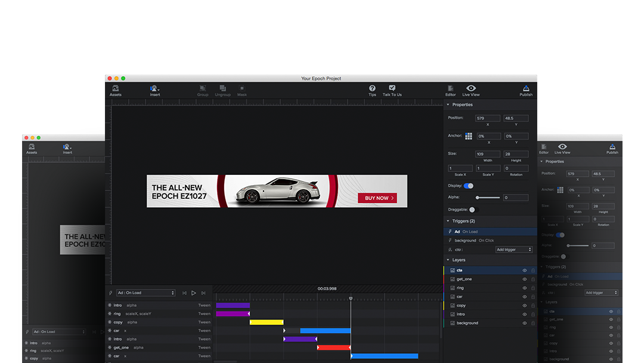The height and width of the screenshot is (363, 644).
Task: Toggle the Display switch off
Action: (467, 186)
